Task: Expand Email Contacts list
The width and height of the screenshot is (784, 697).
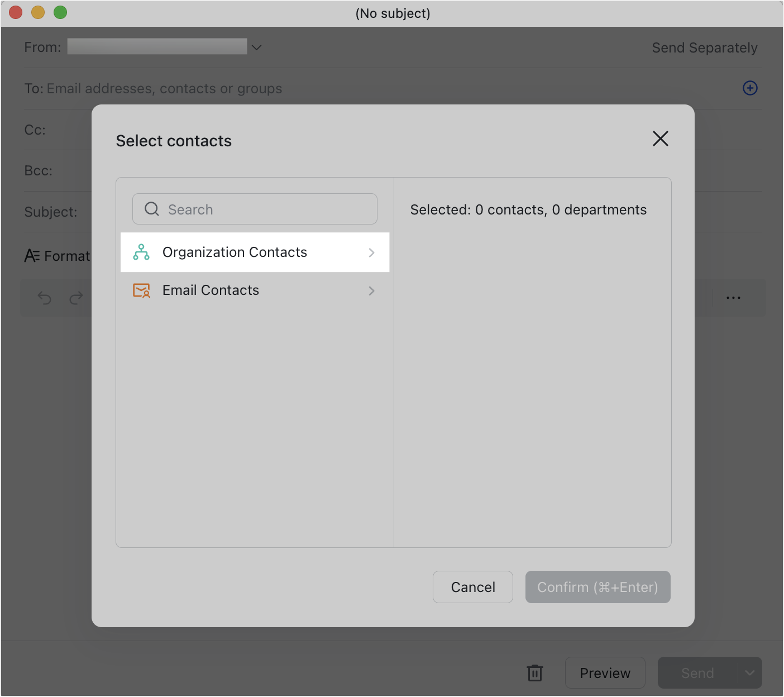Action: click(x=371, y=290)
